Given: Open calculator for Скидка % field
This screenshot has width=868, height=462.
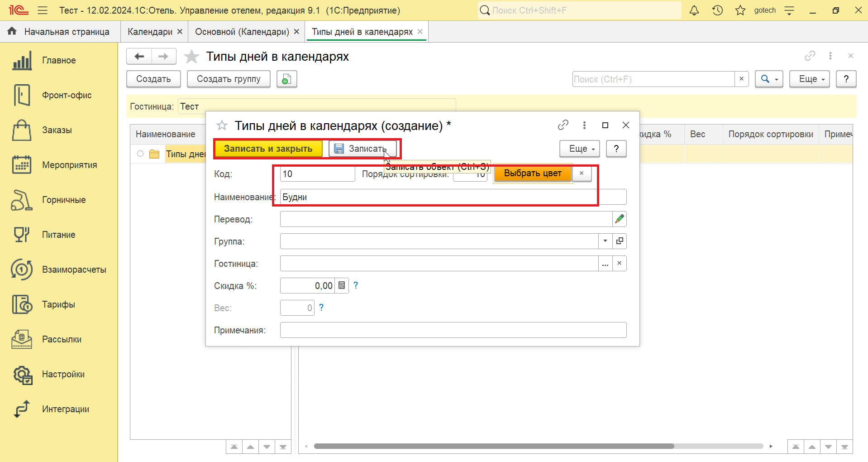Looking at the screenshot, I should 342,286.
